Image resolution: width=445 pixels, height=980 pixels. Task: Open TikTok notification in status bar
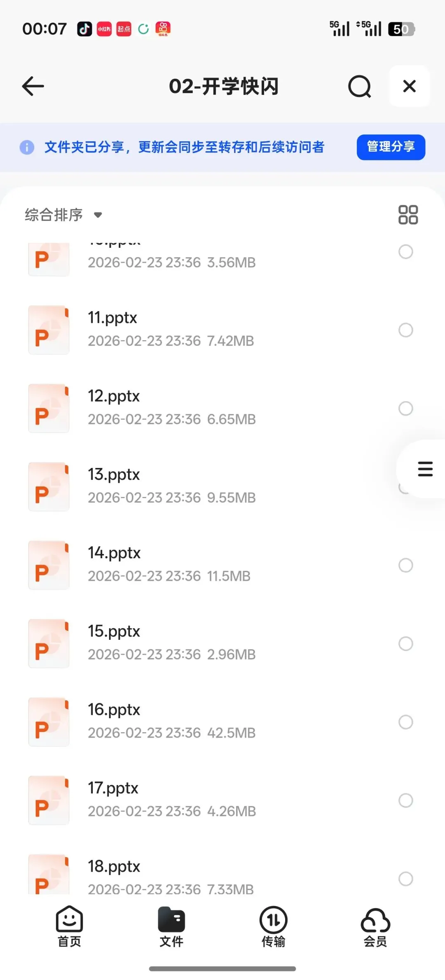[x=84, y=29]
